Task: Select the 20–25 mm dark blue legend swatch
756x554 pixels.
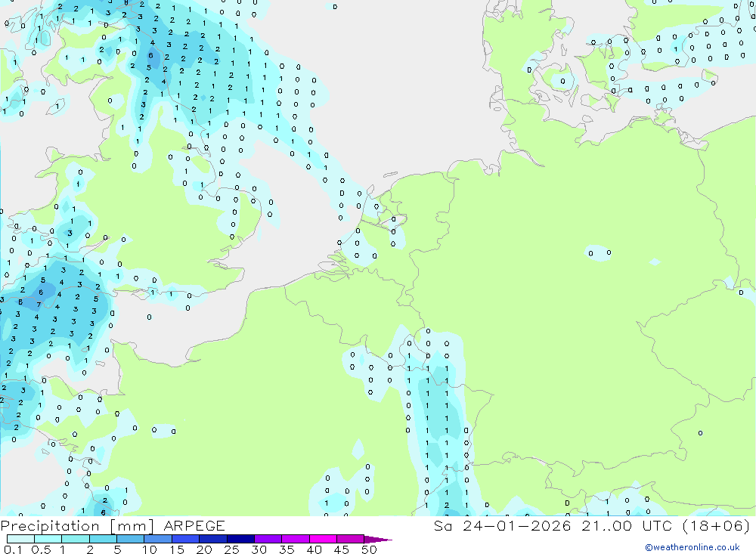Action: tap(213, 539)
